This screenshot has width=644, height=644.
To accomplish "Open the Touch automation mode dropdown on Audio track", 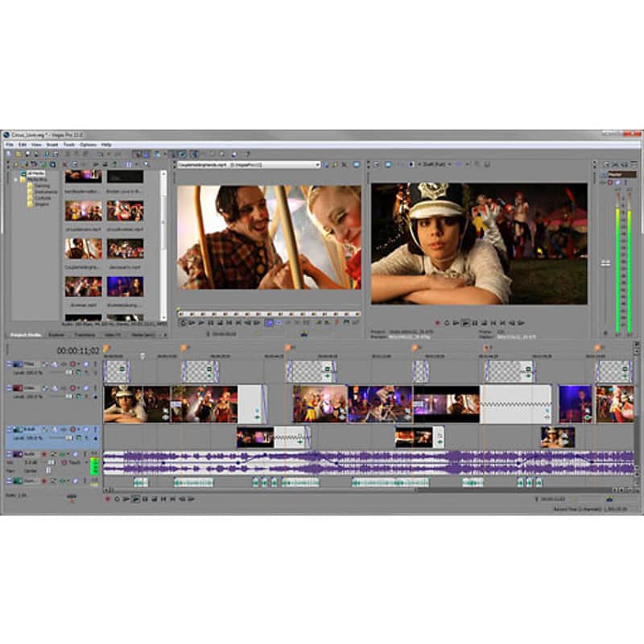I will [x=86, y=462].
